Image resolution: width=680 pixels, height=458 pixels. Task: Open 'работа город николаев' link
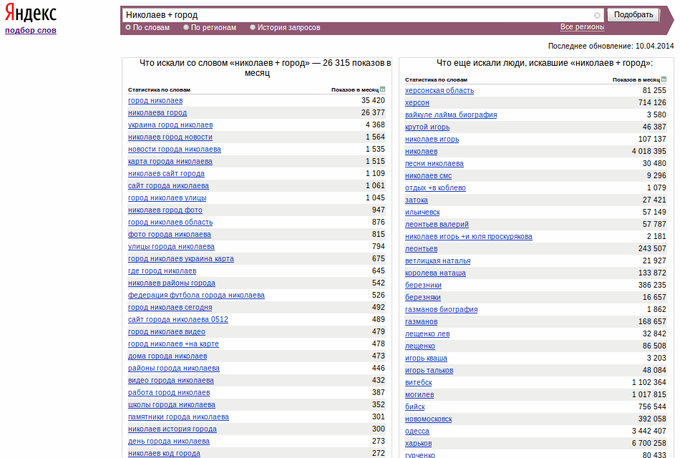tap(169, 393)
